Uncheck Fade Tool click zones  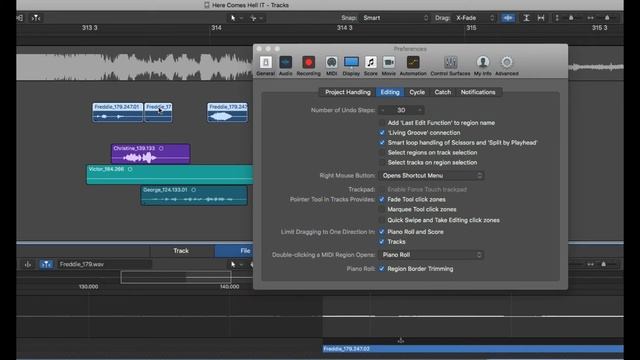click(382, 200)
